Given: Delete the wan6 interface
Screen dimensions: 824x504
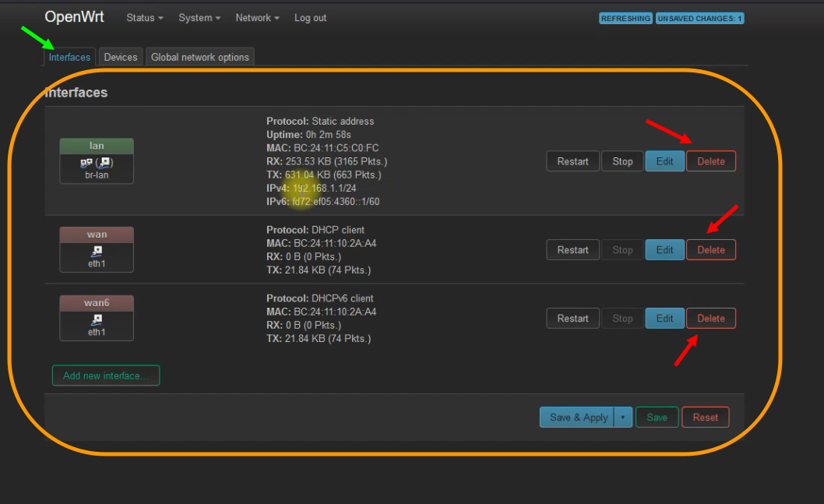Looking at the screenshot, I should pos(710,319).
